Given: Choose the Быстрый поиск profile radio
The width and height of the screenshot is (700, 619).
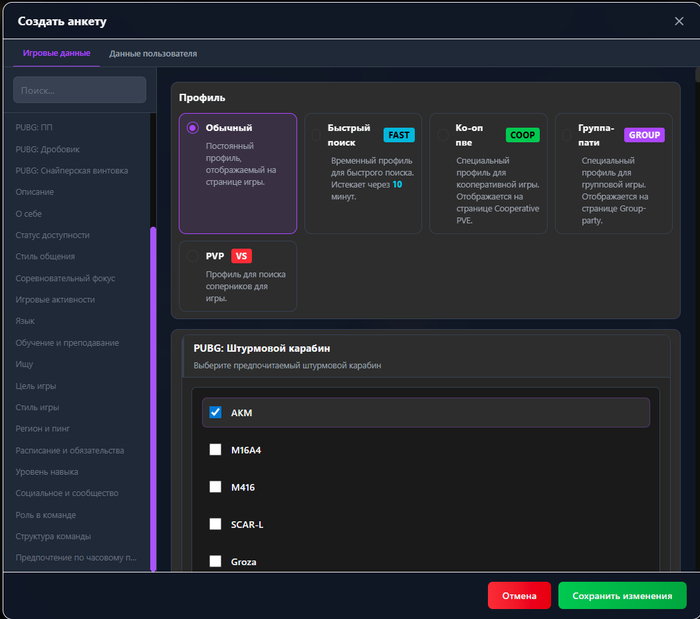Looking at the screenshot, I should pyautogui.click(x=316, y=135).
